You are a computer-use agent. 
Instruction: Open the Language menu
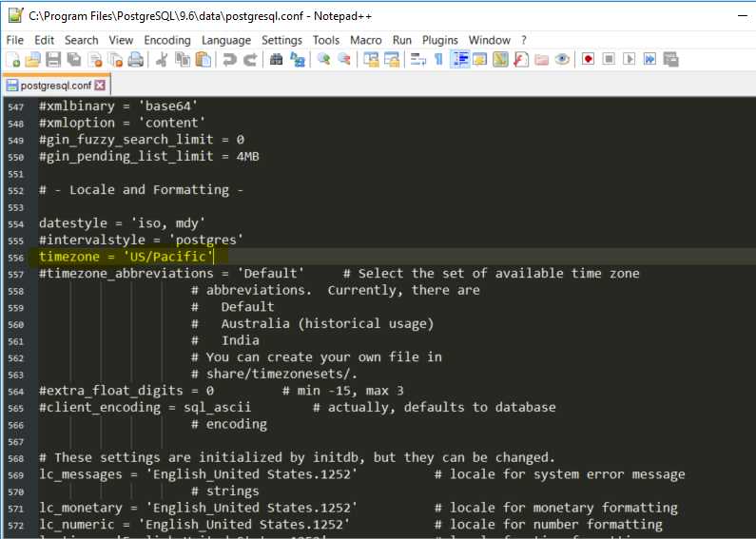coord(226,40)
